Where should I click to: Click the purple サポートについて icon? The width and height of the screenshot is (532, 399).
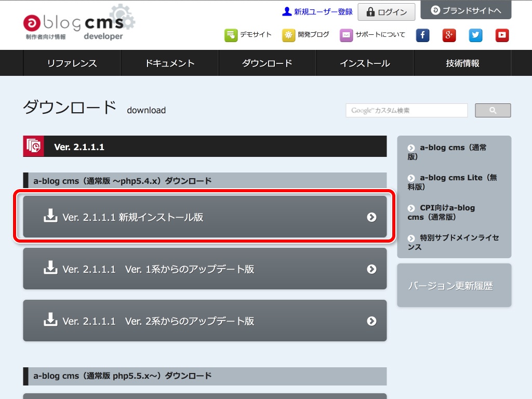coord(346,35)
